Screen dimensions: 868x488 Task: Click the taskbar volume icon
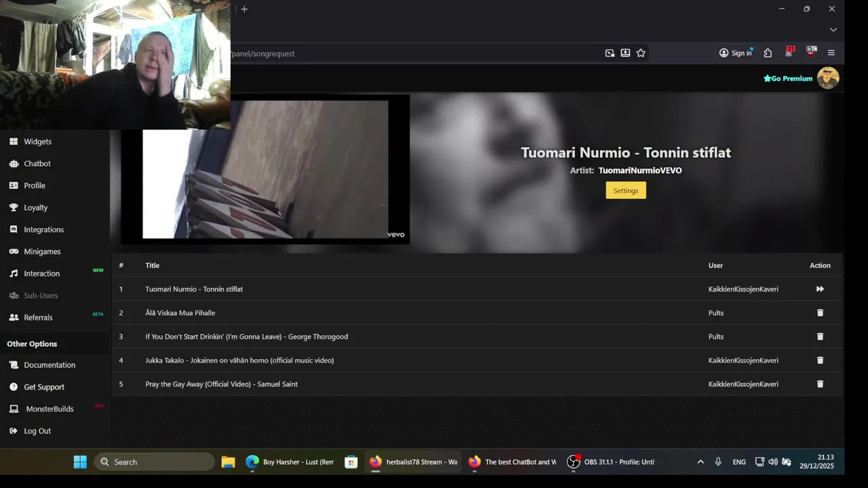point(773,462)
